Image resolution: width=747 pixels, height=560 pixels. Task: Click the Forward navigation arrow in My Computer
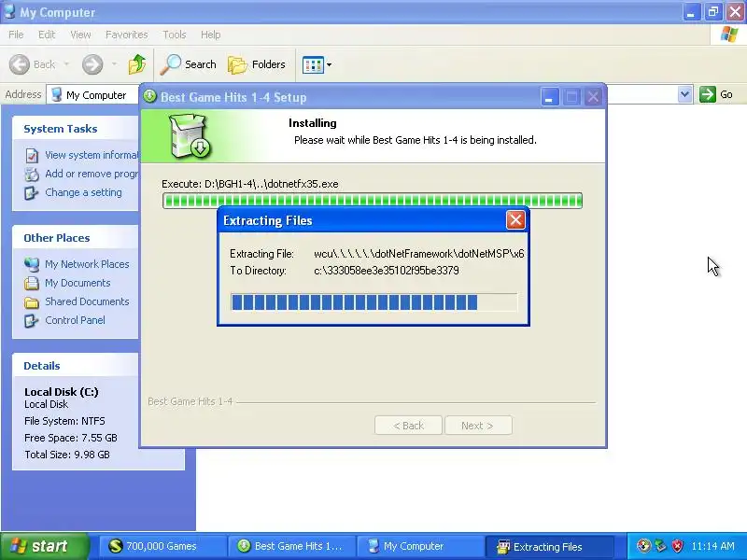tap(92, 64)
